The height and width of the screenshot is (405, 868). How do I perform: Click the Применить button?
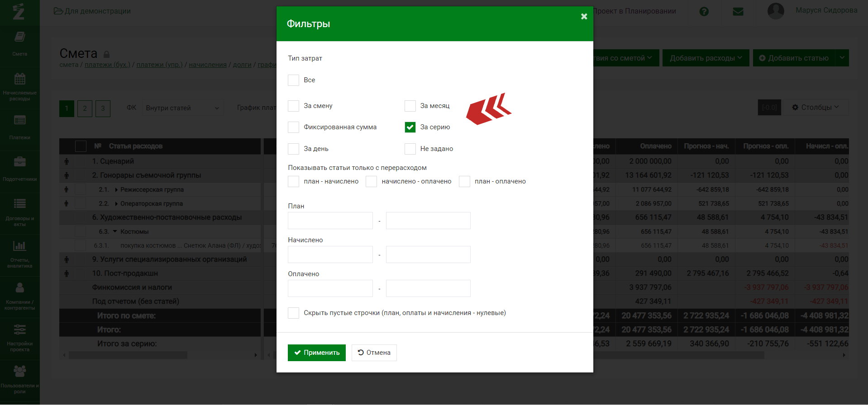pyautogui.click(x=316, y=353)
